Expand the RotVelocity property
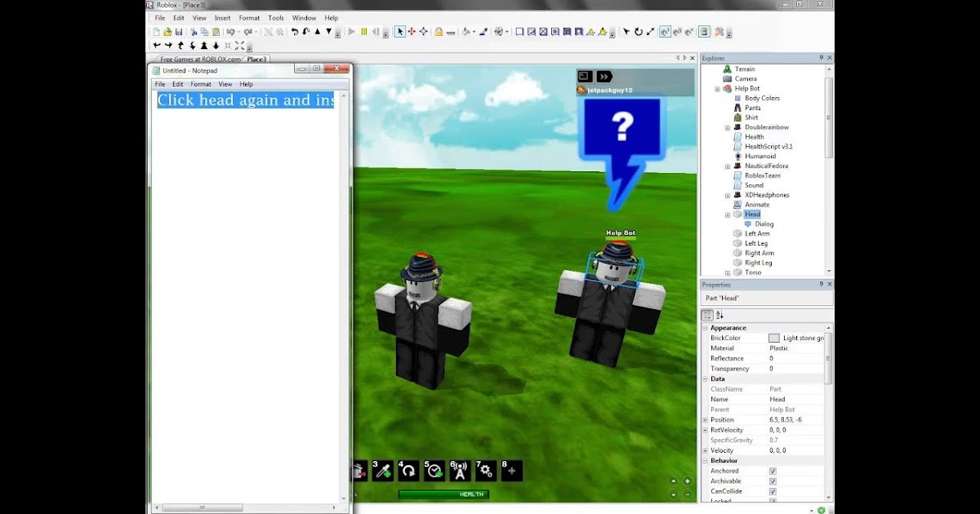The height and width of the screenshot is (514, 980). 706,430
